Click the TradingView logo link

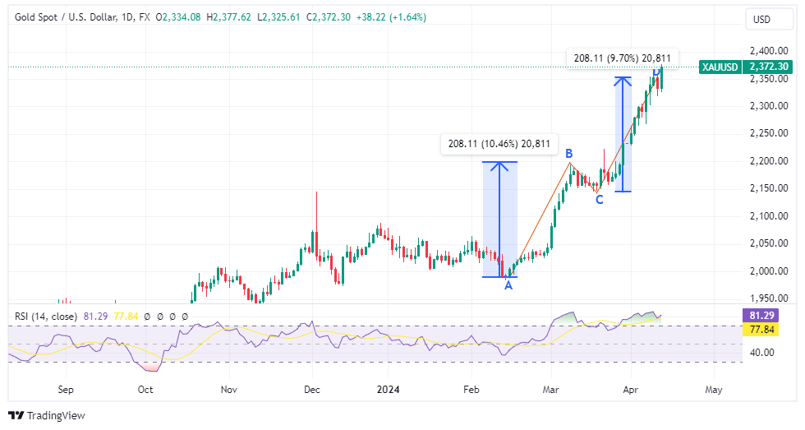coord(46,416)
